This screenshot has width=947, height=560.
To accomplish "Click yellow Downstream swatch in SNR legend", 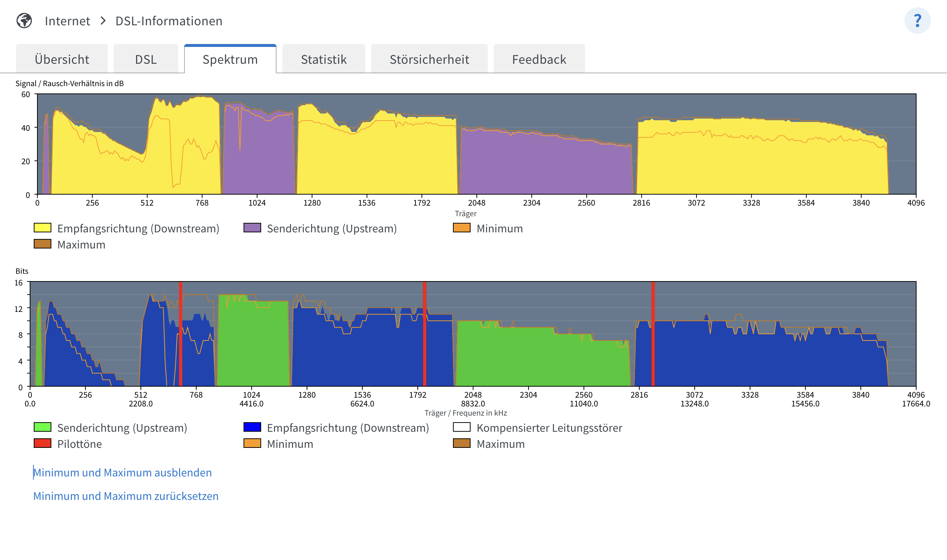I will pos(42,228).
